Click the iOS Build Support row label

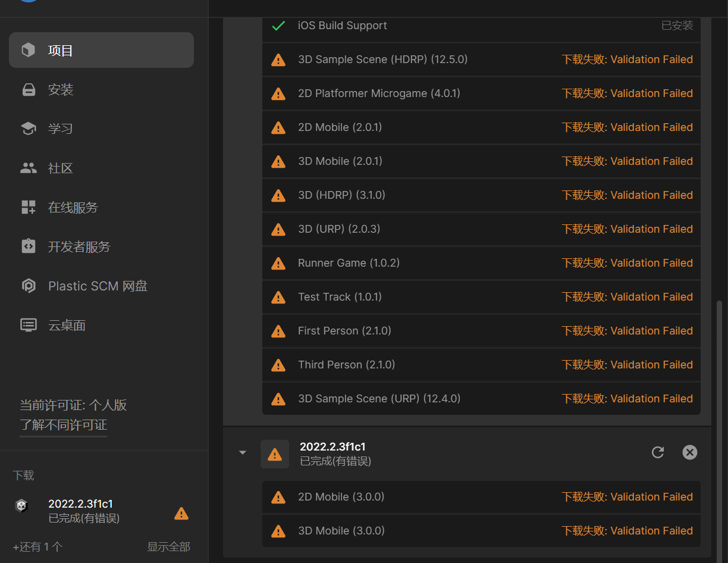[x=343, y=26]
